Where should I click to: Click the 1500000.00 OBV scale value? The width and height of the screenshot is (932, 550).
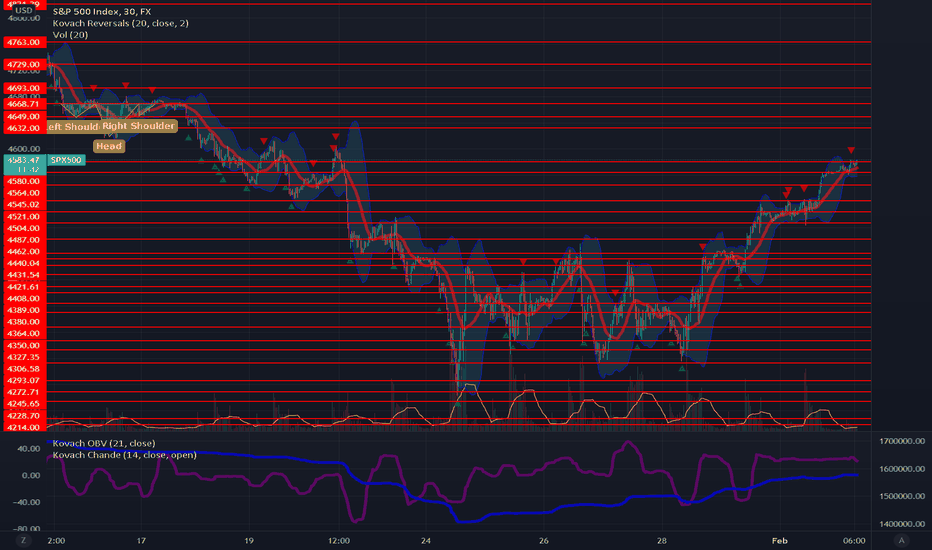pyautogui.click(x=902, y=496)
